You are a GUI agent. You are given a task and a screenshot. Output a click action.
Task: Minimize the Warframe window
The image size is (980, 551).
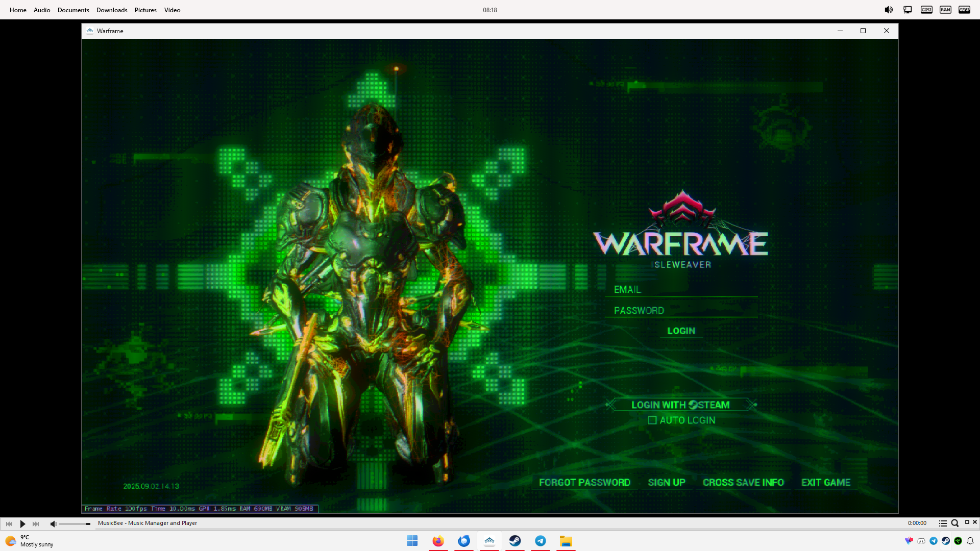click(840, 31)
